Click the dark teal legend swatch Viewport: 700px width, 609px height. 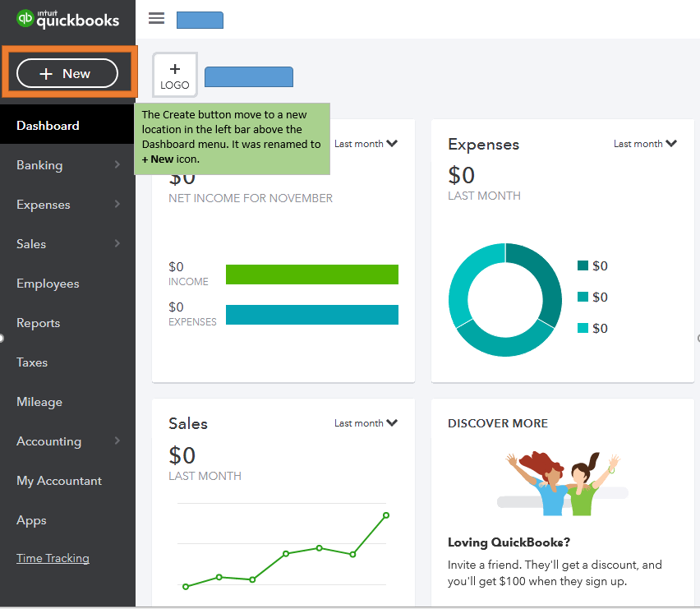[583, 265]
